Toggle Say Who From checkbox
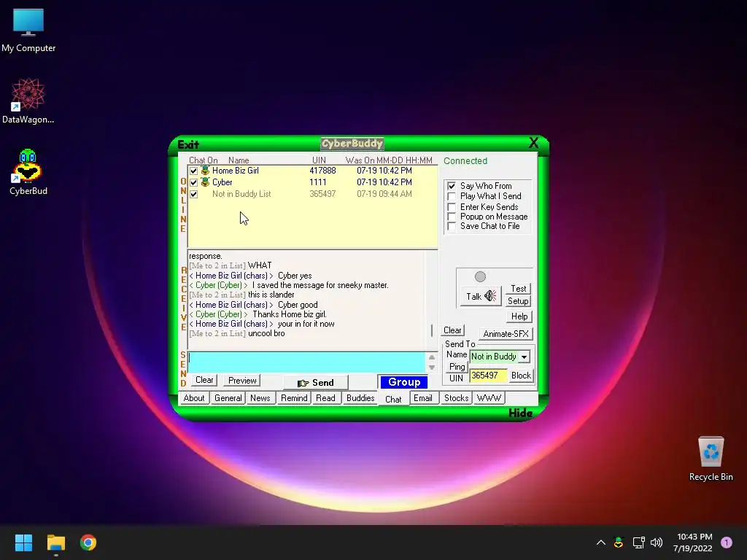Image resolution: width=747 pixels, height=560 pixels. pos(452,186)
